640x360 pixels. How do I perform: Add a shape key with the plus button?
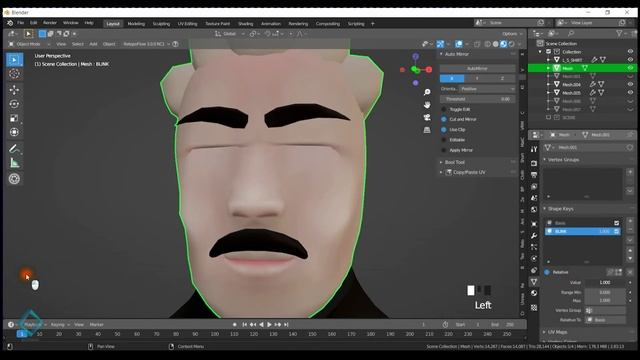630,221
